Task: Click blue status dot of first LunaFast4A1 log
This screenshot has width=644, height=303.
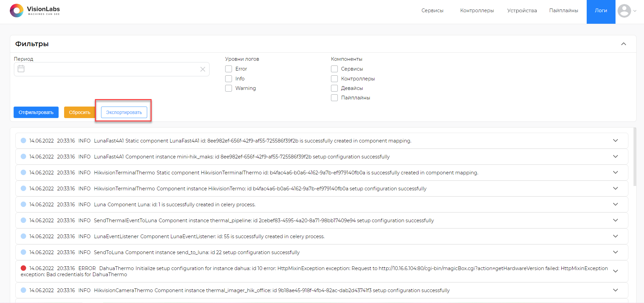Action: click(x=23, y=140)
